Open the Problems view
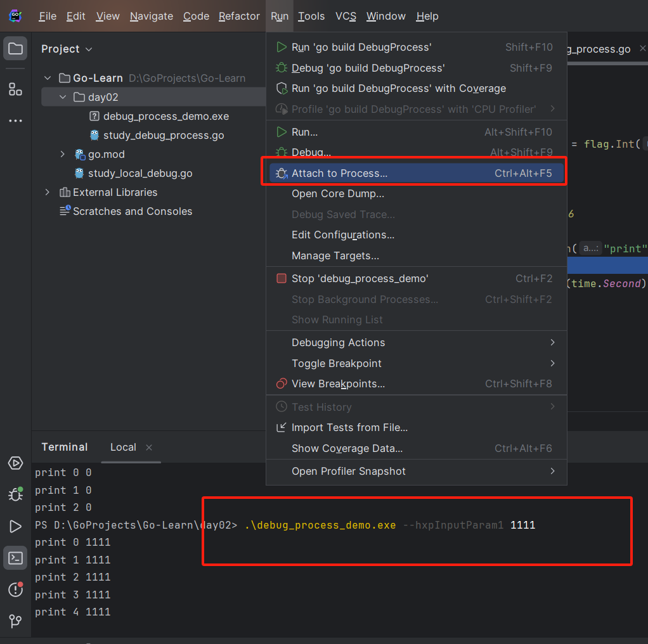Image resolution: width=648 pixels, height=644 pixels. 15,589
